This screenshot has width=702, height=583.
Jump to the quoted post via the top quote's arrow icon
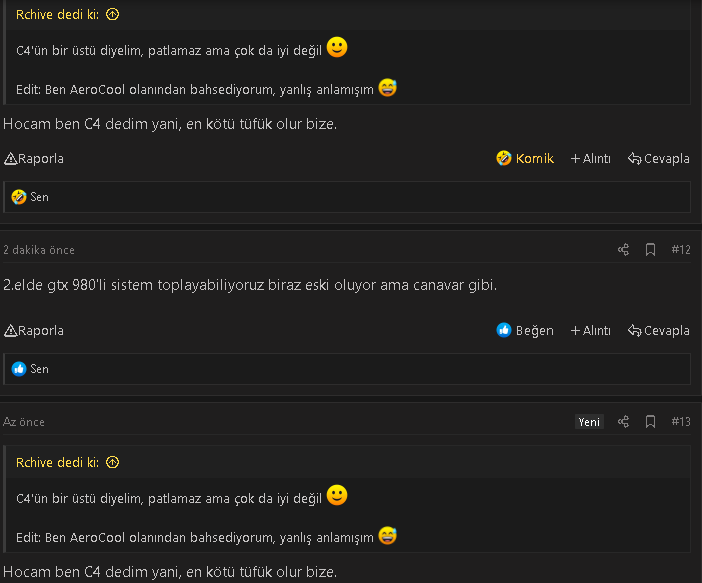pos(112,15)
